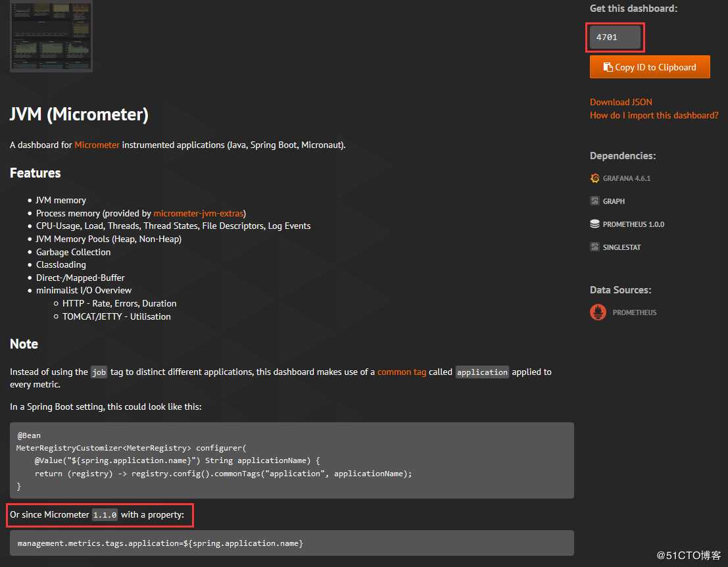Click the 'Data Sources:' heading
The height and width of the screenshot is (567, 728).
[620, 290]
